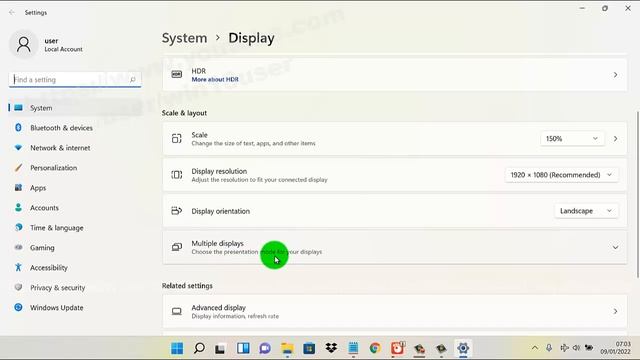Open HDR settings via its right chevron
Viewport: 640px width, 360px height.
(x=615, y=75)
